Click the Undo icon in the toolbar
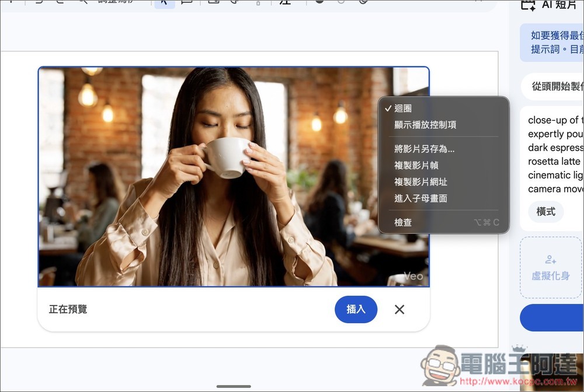This screenshot has height=392, width=584. coord(39,2)
